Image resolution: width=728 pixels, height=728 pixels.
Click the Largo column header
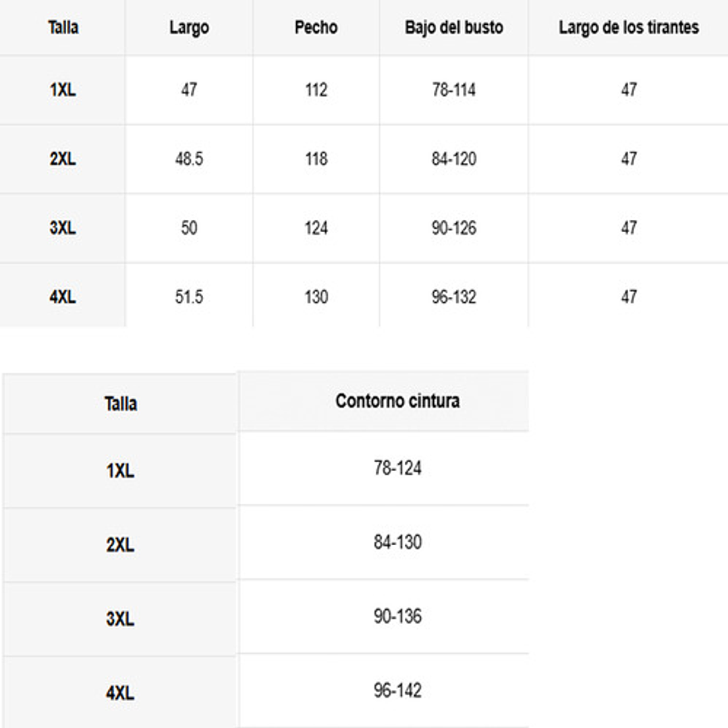pos(189,28)
